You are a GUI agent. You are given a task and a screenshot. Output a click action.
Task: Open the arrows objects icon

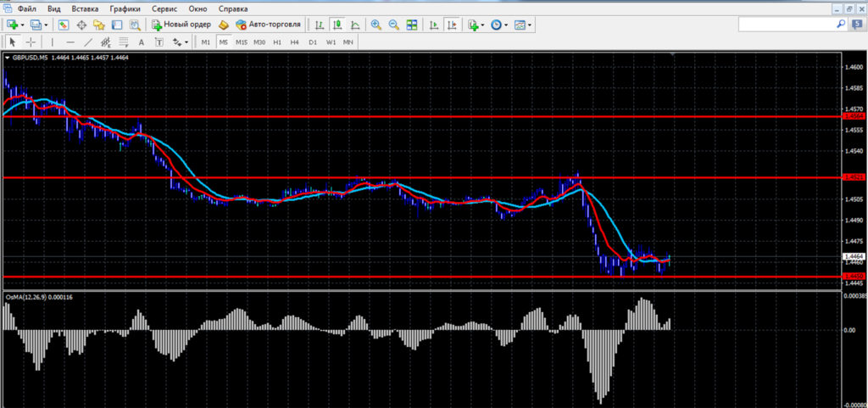tap(177, 42)
